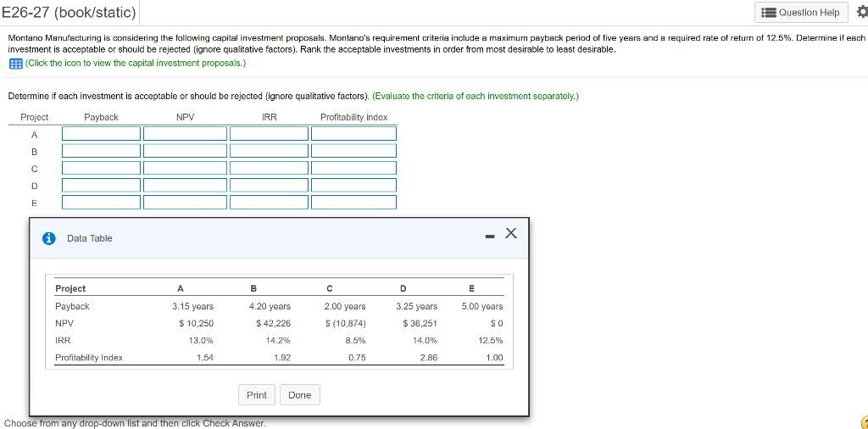Open Project E Profitability index dropdown
Image resolution: width=868 pixels, height=429 pixels.
[x=353, y=202]
